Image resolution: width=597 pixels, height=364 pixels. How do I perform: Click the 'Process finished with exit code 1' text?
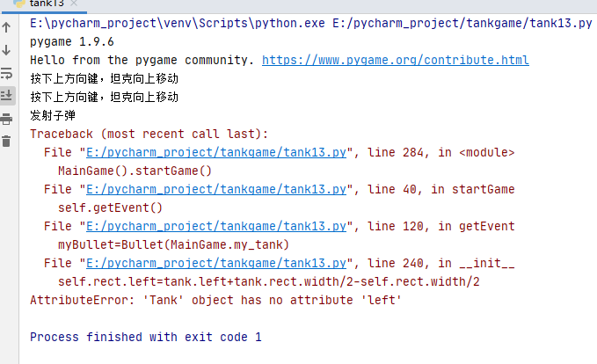[146, 337]
